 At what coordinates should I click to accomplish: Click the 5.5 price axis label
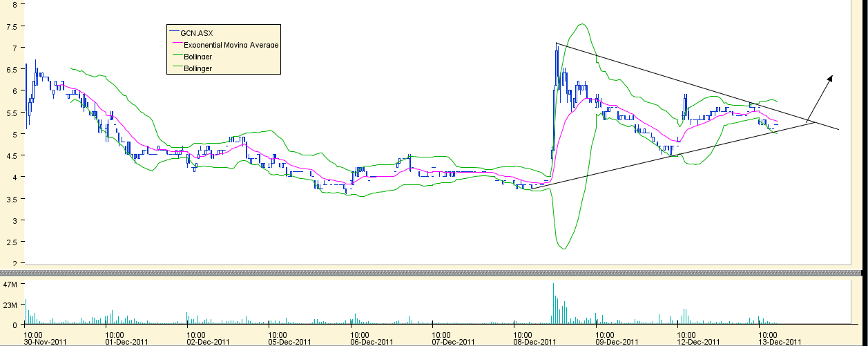point(12,113)
